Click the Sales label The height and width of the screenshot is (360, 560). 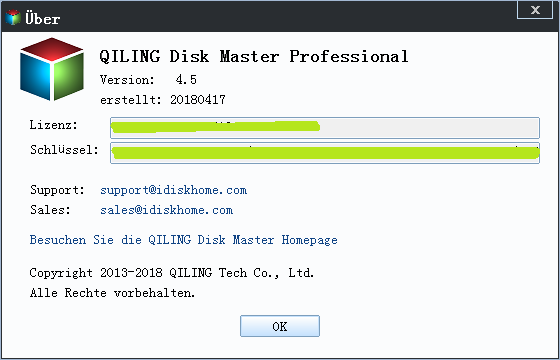coord(50,210)
